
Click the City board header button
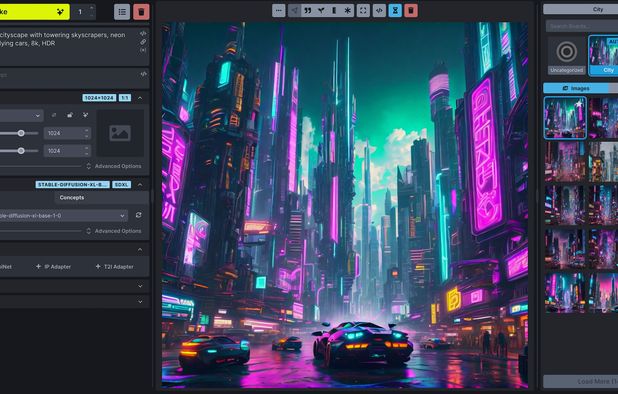click(581, 9)
